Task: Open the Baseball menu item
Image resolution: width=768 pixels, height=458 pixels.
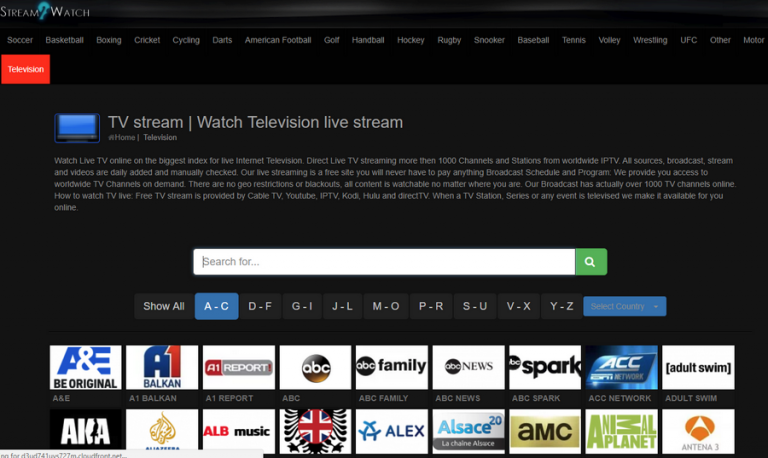Action: click(533, 40)
